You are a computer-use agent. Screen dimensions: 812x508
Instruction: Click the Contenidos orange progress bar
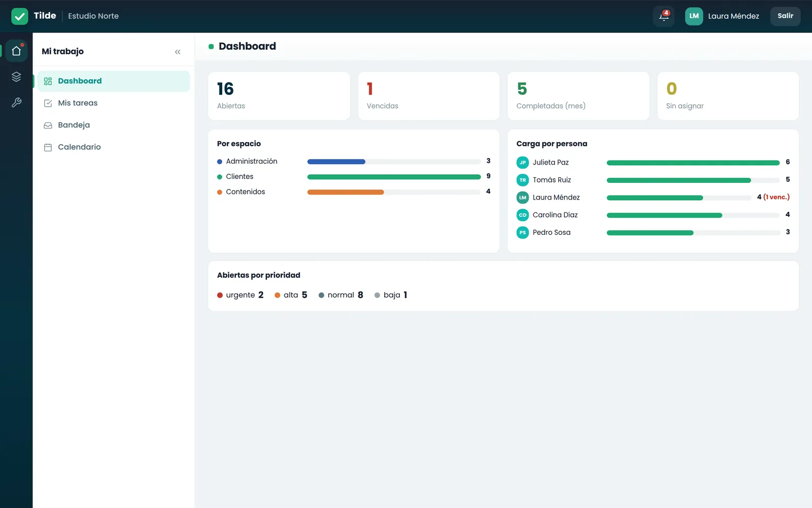(x=346, y=192)
